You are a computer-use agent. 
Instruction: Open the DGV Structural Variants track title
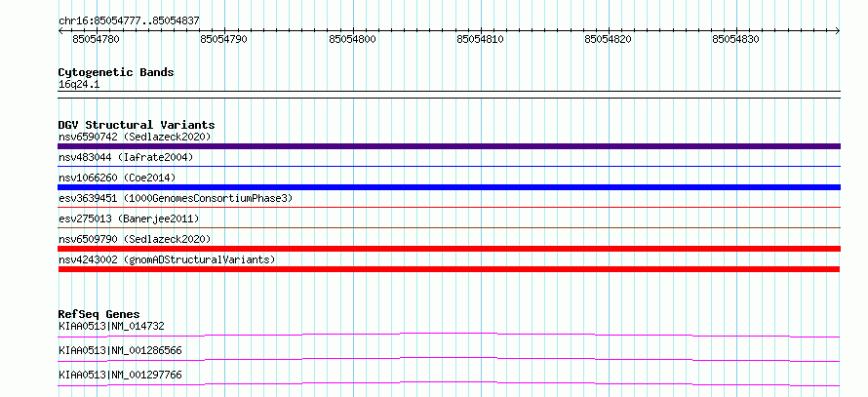137,125
